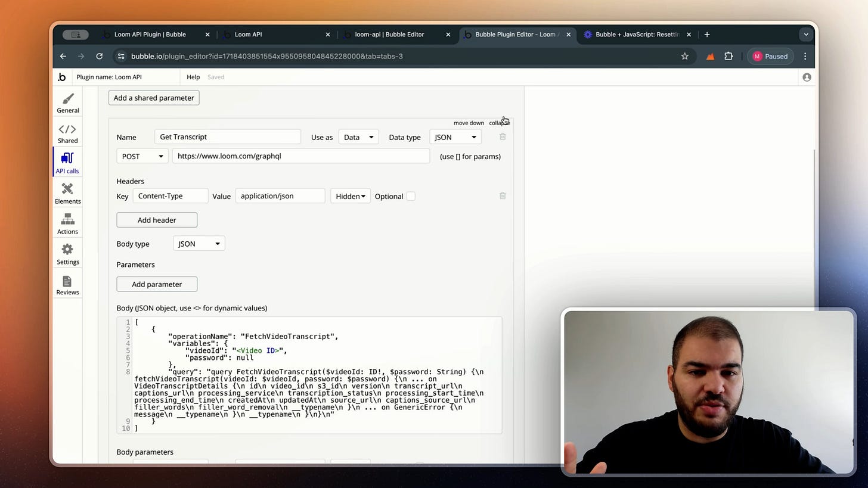The height and width of the screenshot is (488, 868).
Task: Collapse the Get Transcript call
Action: pos(499,123)
